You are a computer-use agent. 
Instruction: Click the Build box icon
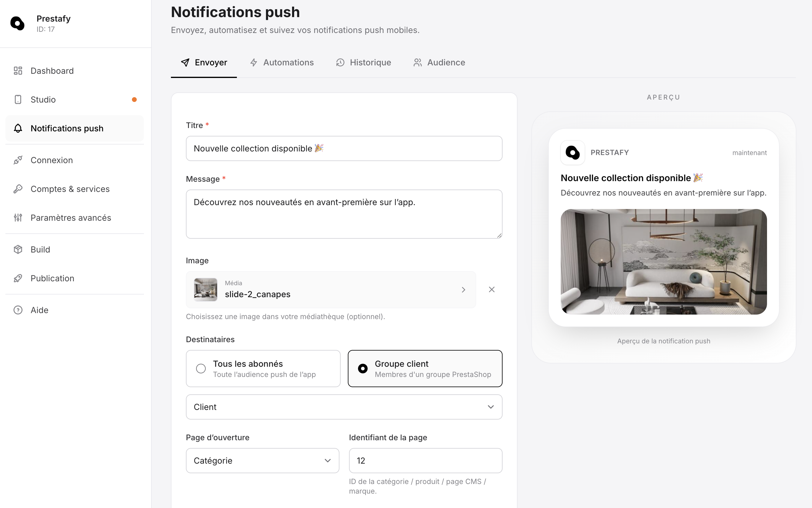pyautogui.click(x=18, y=249)
